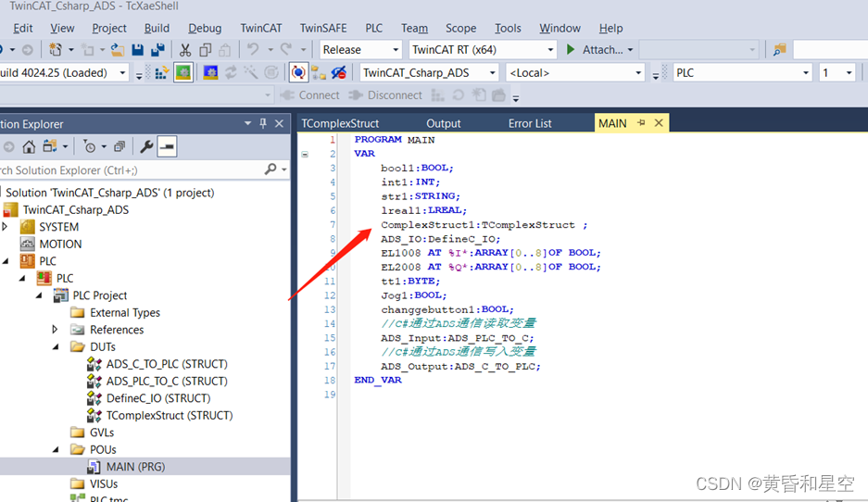Image resolution: width=868 pixels, height=502 pixels.
Task: Switch to the Error List tab
Action: click(x=529, y=123)
